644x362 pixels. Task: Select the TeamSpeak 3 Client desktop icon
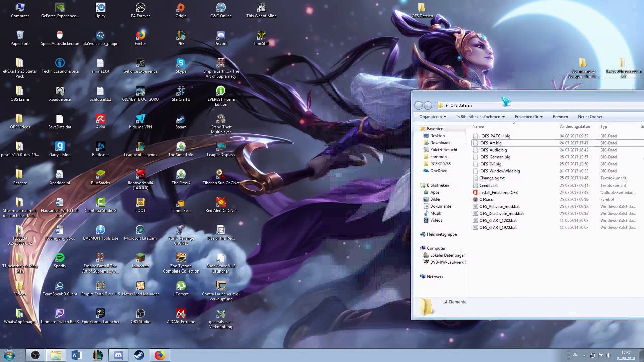(60, 288)
